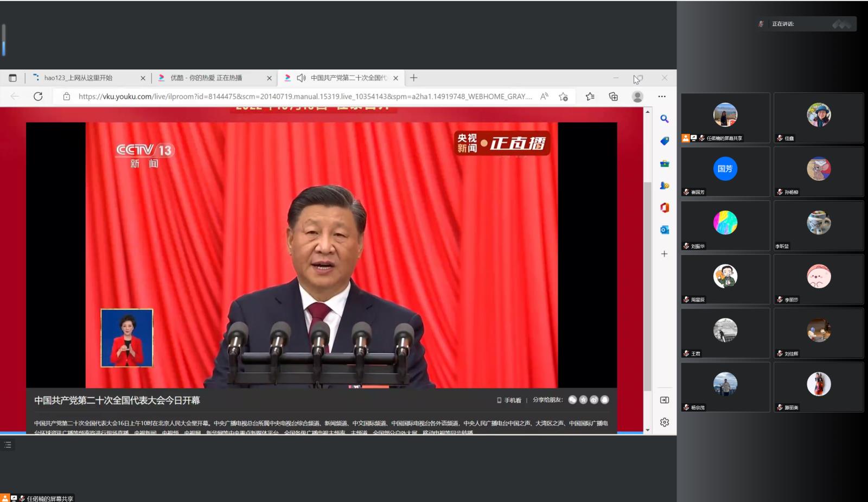Viewport: 868px width, 502px height.
Task: Toggle the hide sidebar button
Action: 664,400
